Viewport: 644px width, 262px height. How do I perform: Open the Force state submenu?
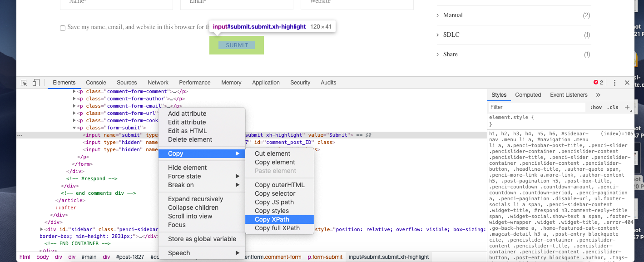[202, 176]
